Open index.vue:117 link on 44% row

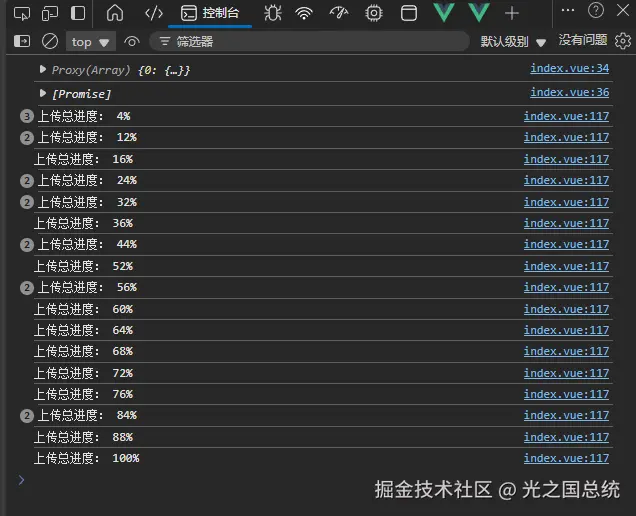click(566, 244)
